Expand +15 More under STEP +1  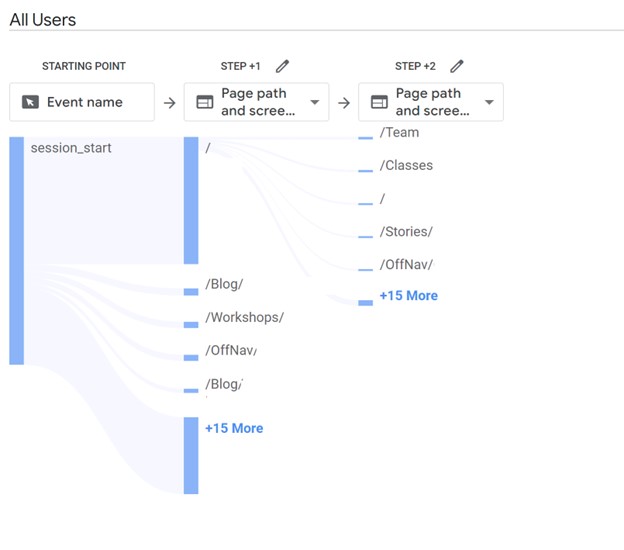pos(234,428)
